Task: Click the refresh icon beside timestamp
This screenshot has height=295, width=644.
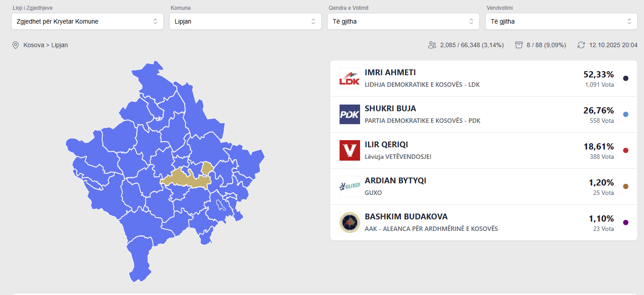Action: pos(581,45)
